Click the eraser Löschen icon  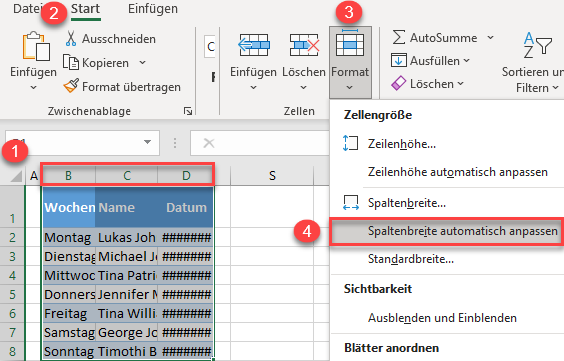(399, 83)
